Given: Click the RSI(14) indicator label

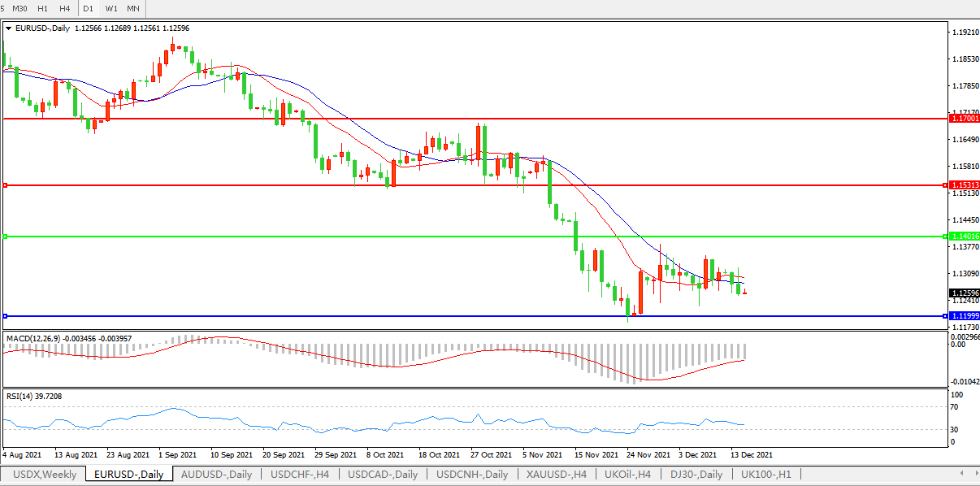Looking at the screenshot, I should click(x=21, y=397).
